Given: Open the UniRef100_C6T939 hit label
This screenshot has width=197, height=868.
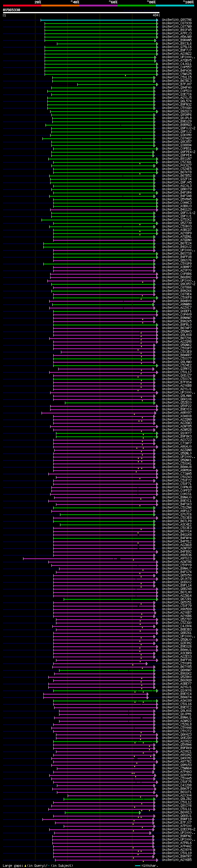Looking at the screenshot, I should tap(177, 23).
